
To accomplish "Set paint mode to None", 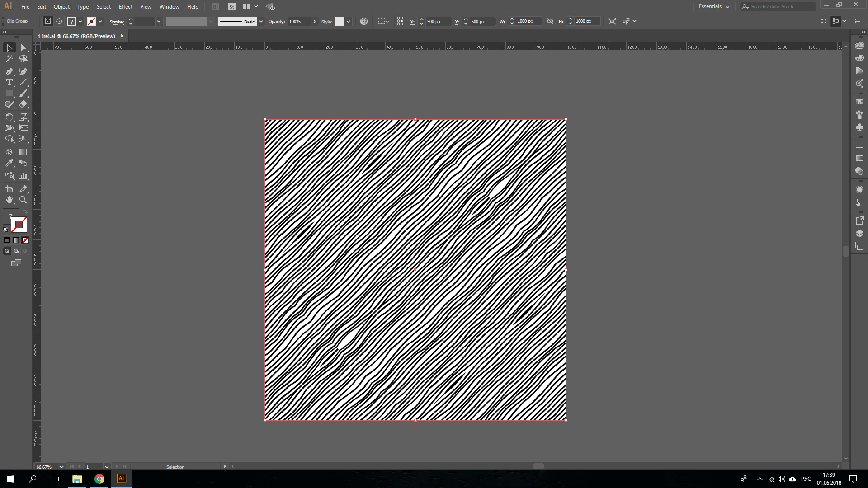I will [x=25, y=240].
